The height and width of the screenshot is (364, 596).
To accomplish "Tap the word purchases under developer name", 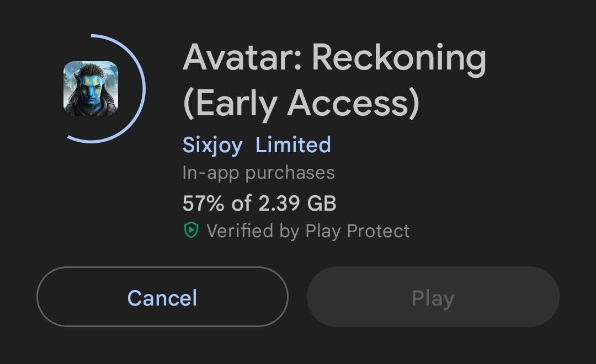I will [290, 173].
